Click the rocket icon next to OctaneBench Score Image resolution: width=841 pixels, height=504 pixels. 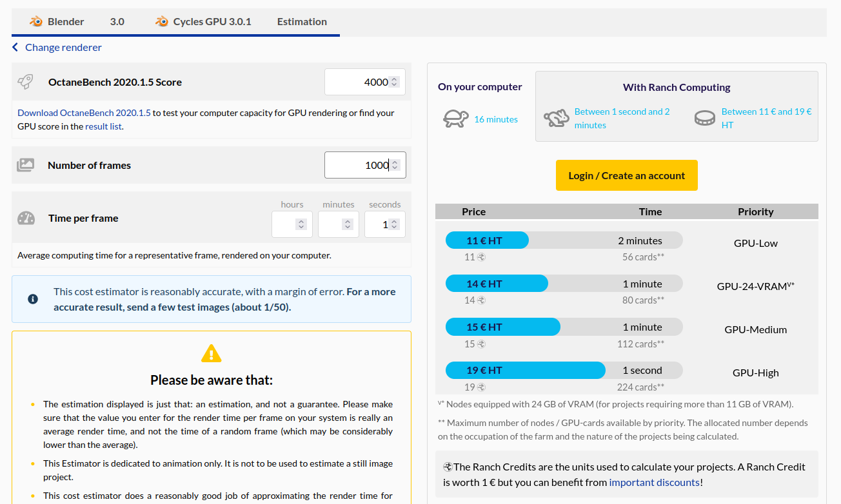(26, 82)
